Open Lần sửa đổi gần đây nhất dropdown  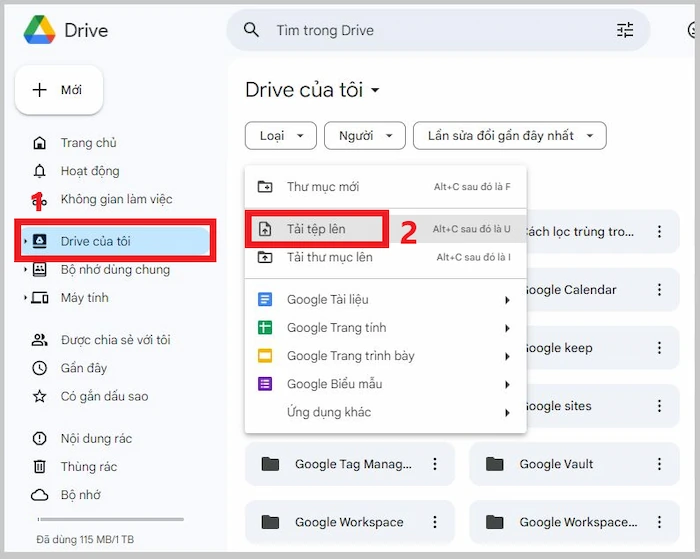tap(510, 136)
